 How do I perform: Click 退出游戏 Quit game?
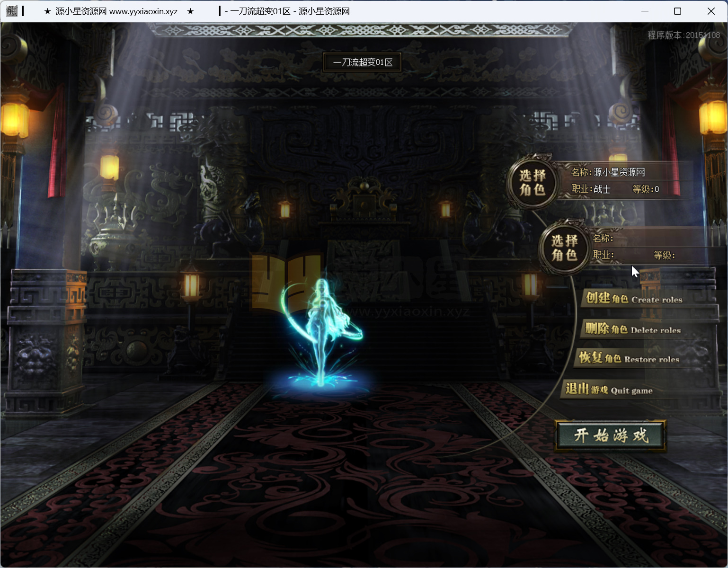[609, 390]
